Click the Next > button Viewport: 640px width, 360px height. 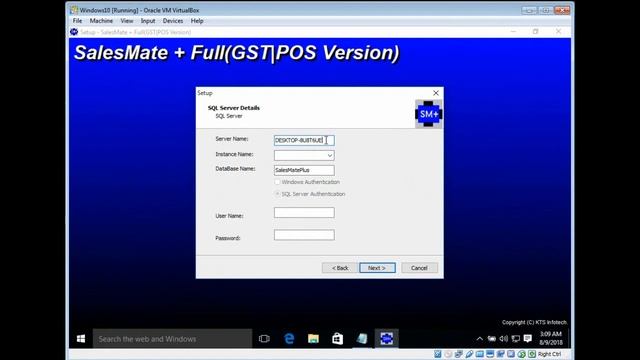377,268
